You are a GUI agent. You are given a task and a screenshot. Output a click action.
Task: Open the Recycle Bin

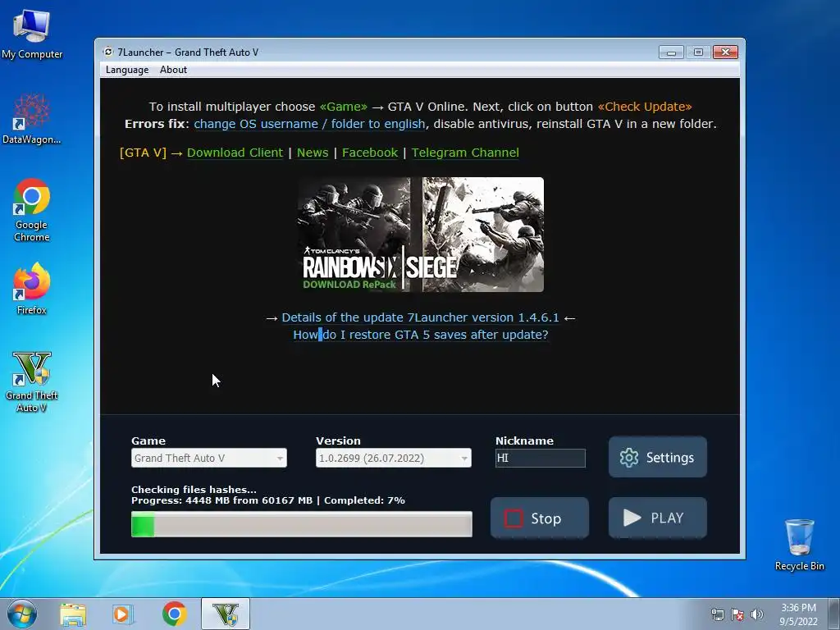[799, 545]
